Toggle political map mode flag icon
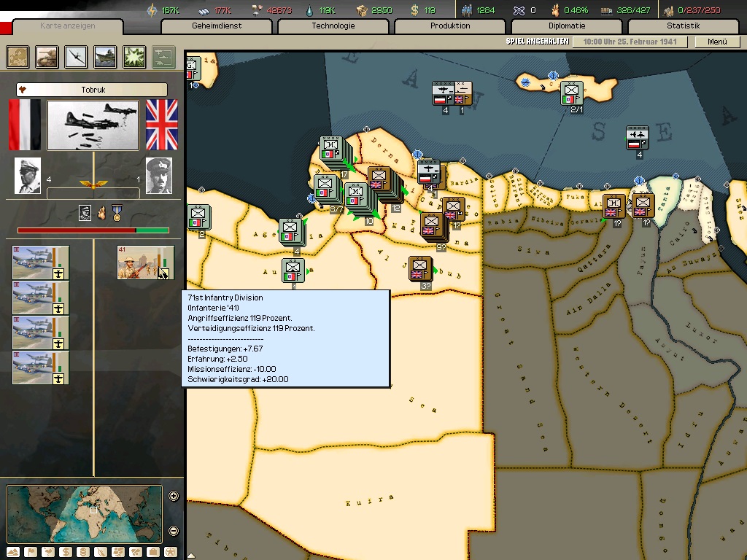The height and width of the screenshot is (560, 747). 31,552
